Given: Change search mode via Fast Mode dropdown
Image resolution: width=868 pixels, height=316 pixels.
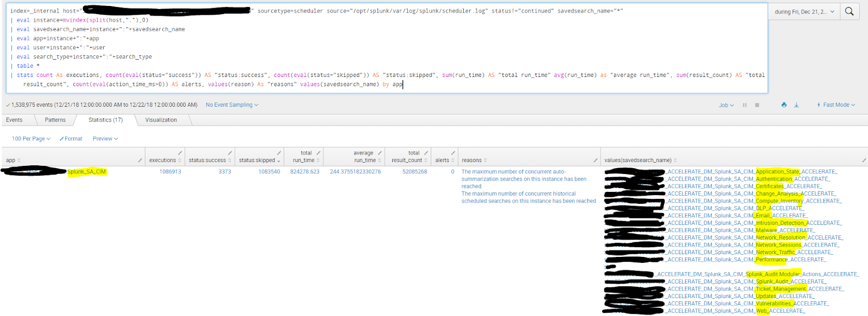Looking at the screenshot, I should [x=836, y=105].
